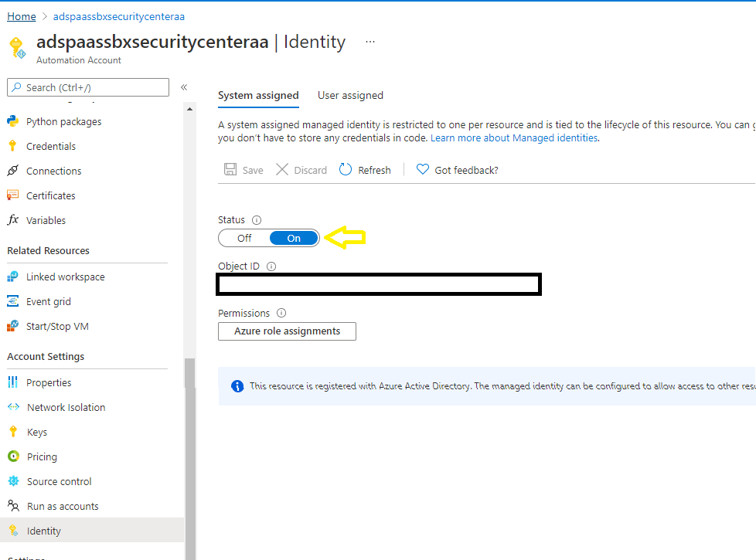Click the Start/Stop VM icon
The height and width of the screenshot is (560, 756).
tap(13, 326)
